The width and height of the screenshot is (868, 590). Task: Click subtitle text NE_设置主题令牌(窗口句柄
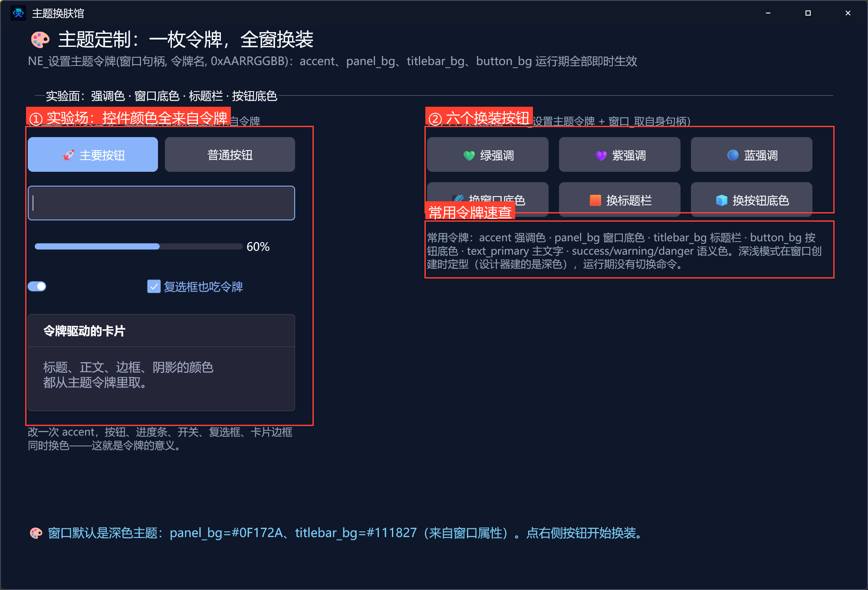pos(332,61)
